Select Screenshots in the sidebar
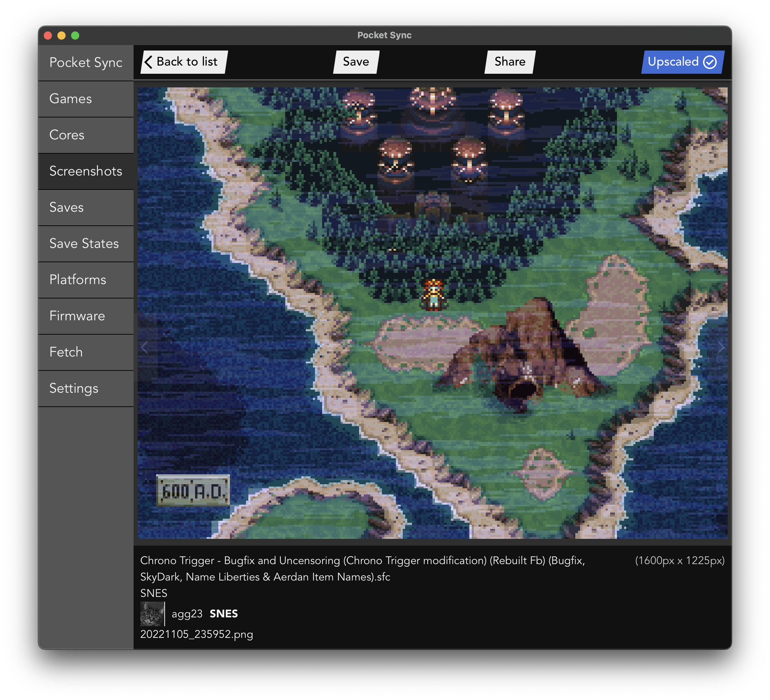 click(x=85, y=171)
